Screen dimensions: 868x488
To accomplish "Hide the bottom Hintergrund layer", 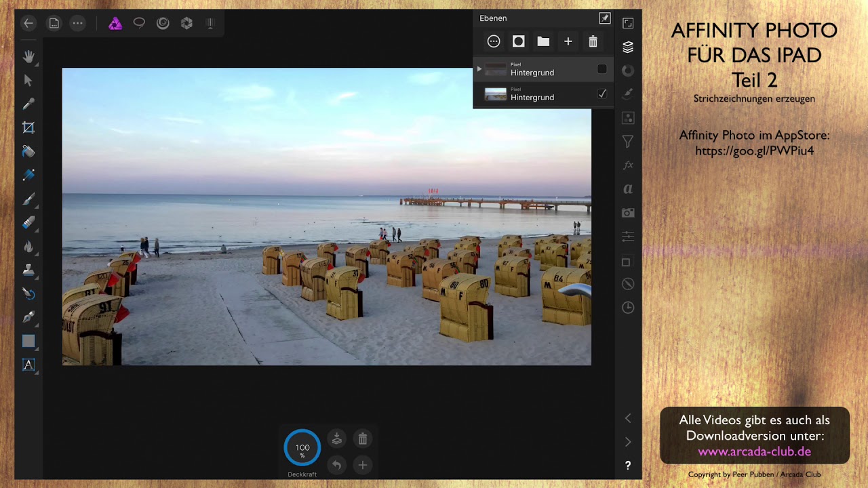I will (x=602, y=94).
